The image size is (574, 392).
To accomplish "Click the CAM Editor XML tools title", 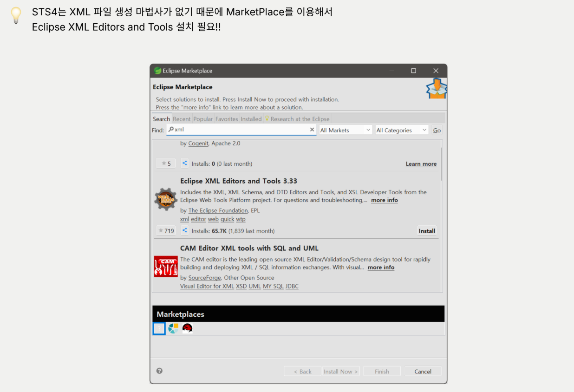I will 249,248.
